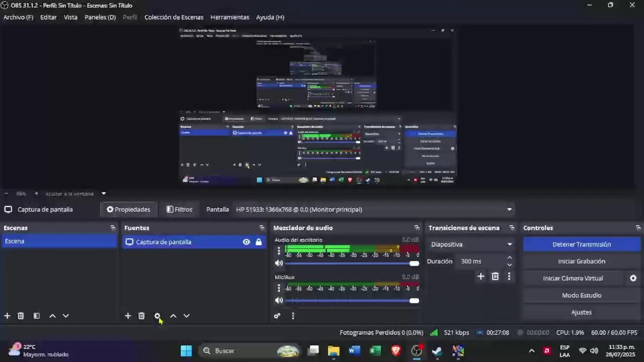Open Colección de Escenas menu
This screenshot has height=362, width=644.
[174, 17]
